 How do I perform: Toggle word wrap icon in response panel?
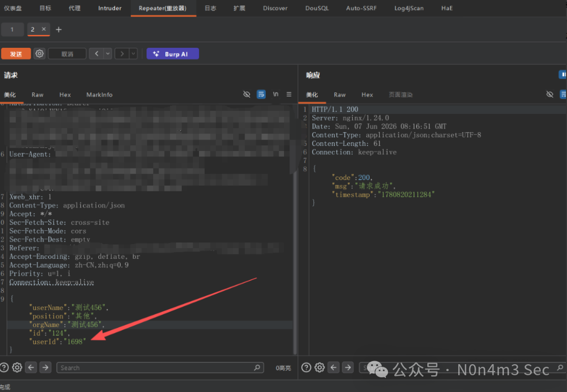coord(563,94)
